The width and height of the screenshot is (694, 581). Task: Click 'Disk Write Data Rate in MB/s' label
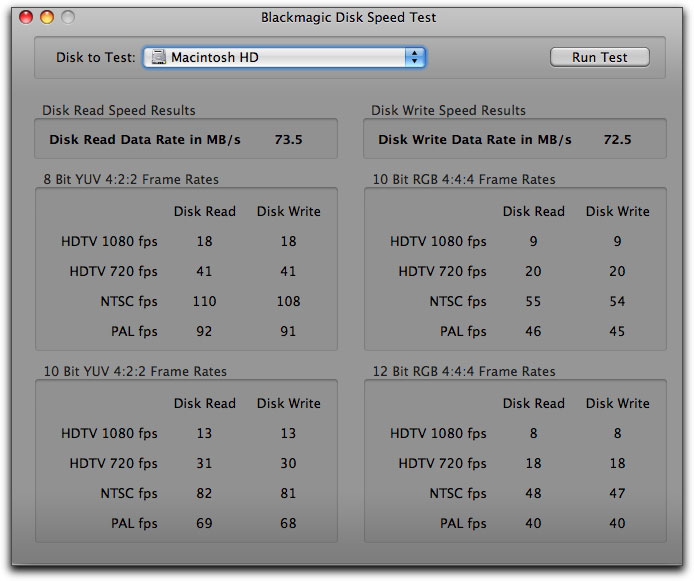coord(475,139)
